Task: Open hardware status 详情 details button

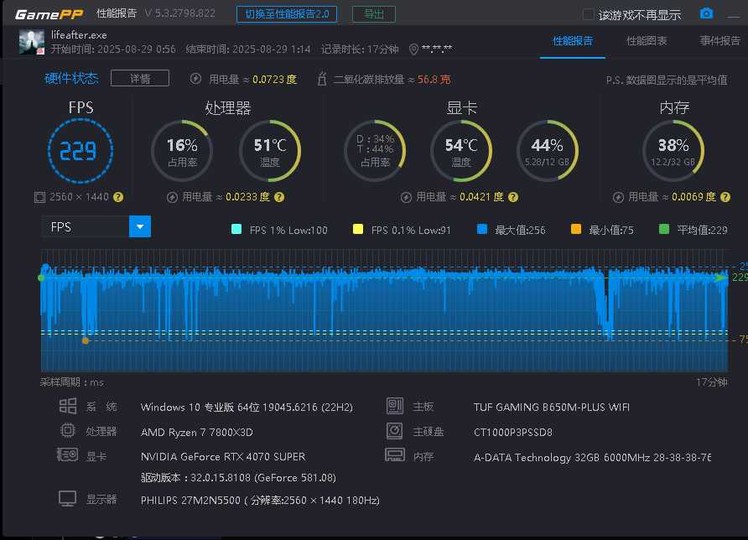Action: pos(139,79)
